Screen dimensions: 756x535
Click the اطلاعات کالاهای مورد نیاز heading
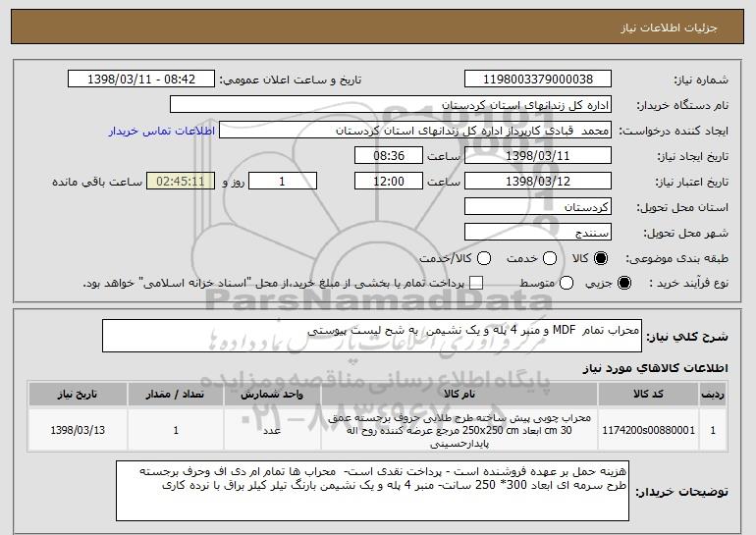tap(655, 368)
